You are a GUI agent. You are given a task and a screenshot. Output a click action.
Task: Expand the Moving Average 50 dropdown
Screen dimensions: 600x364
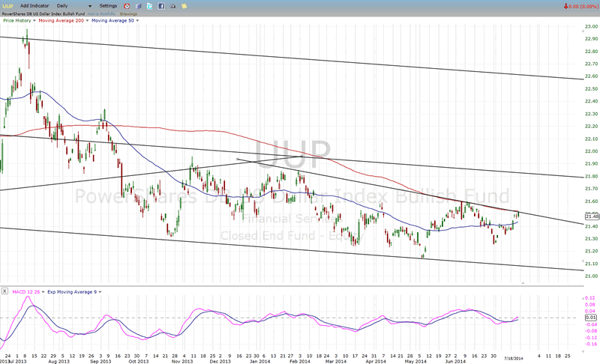point(137,21)
